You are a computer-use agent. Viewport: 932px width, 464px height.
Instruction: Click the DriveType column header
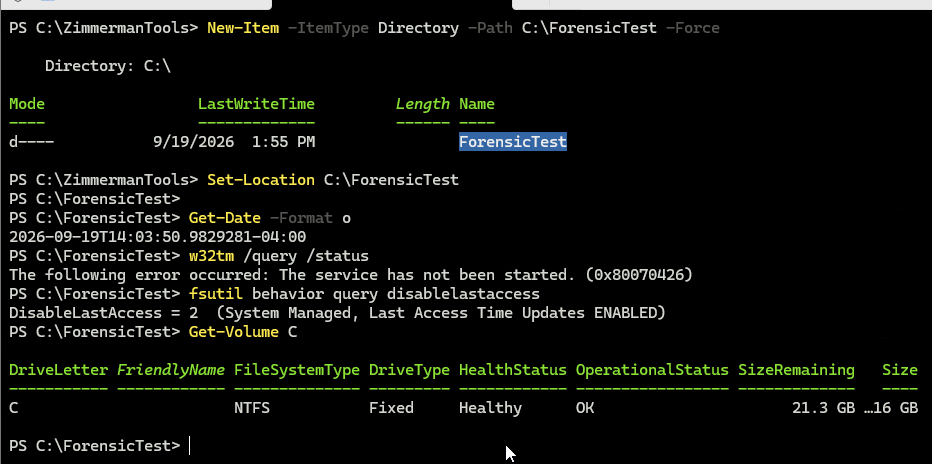point(409,370)
